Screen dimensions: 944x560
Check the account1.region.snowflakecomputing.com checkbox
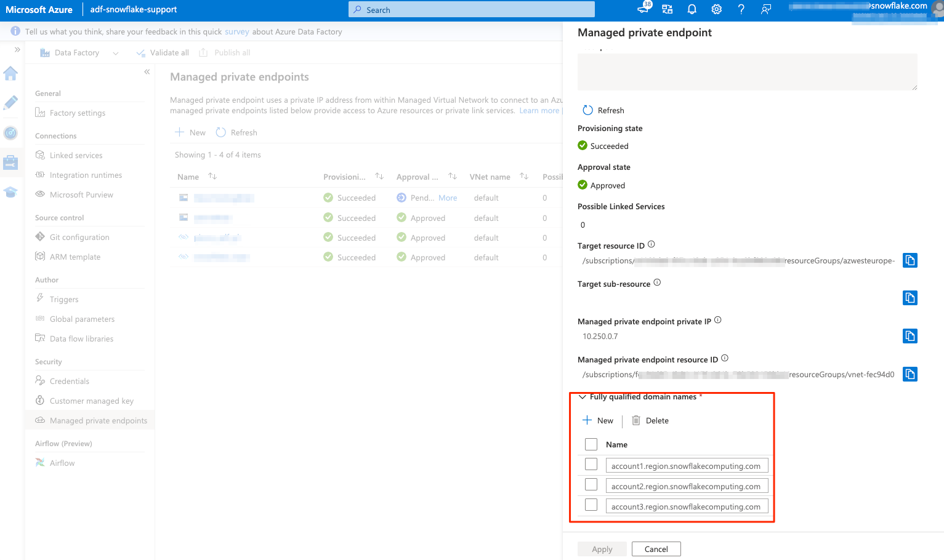point(591,465)
